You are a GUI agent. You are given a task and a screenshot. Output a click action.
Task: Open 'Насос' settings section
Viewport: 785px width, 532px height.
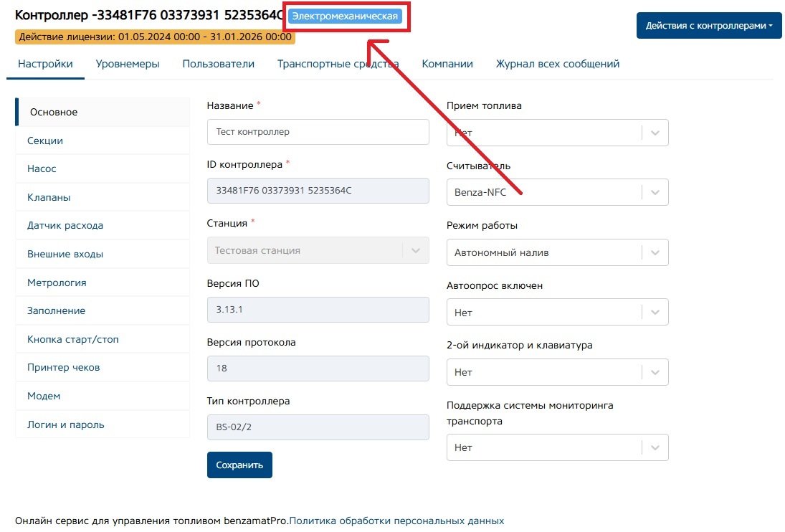(x=42, y=169)
